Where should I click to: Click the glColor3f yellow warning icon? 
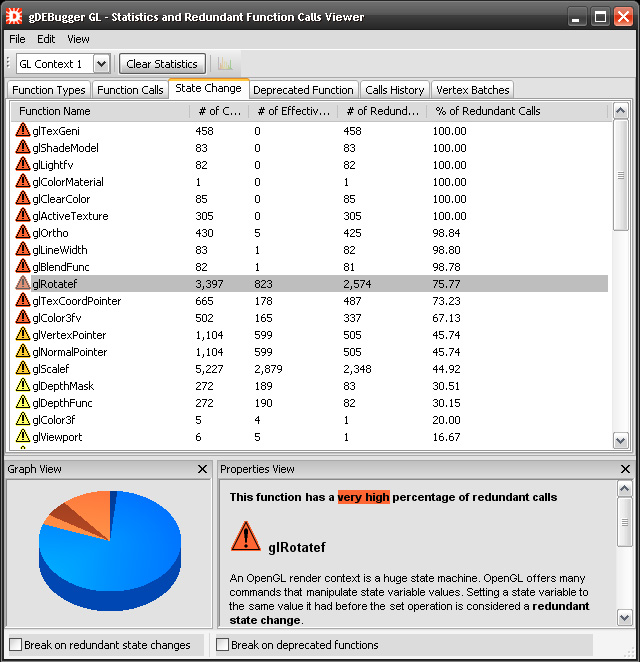(23, 419)
